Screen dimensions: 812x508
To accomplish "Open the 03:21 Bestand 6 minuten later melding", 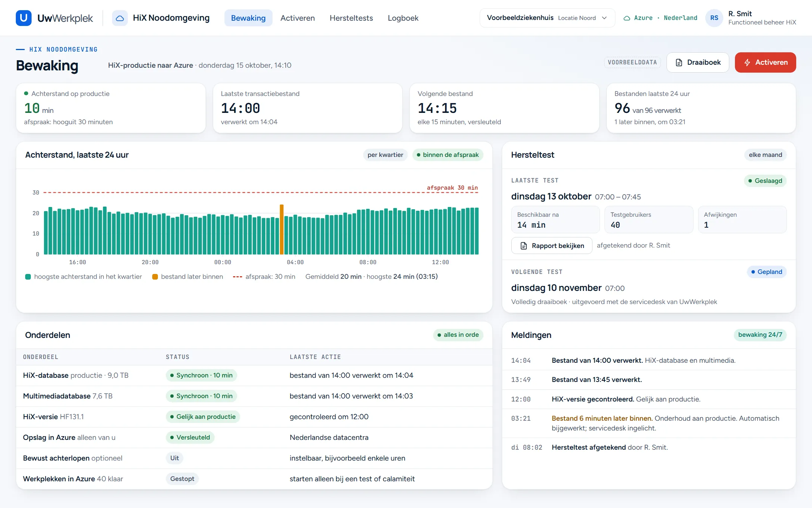I will tap(649, 423).
